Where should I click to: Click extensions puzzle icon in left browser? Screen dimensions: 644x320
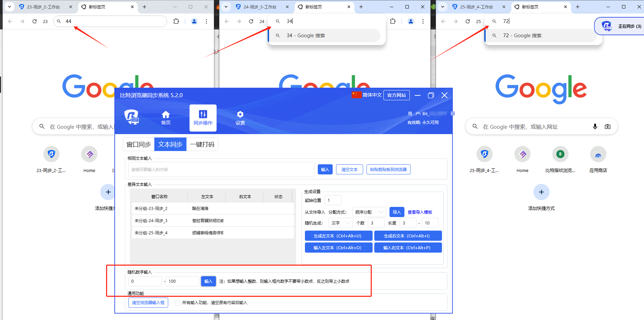176,21
